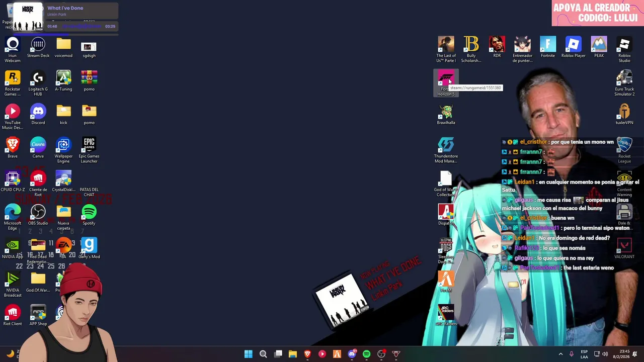Launch PEAK game shortcut
The width and height of the screenshot is (644, 362).
(599, 47)
